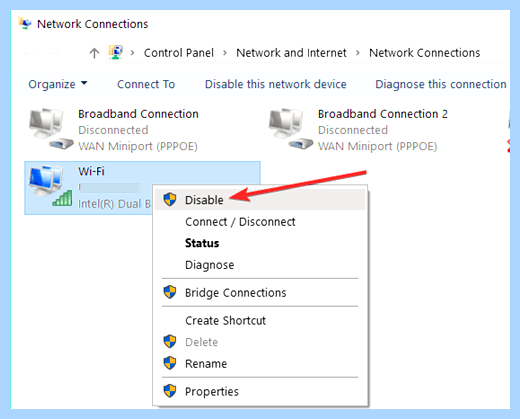The height and width of the screenshot is (419, 520).
Task: Select Rename in the context menu
Action: pos(260,363)
